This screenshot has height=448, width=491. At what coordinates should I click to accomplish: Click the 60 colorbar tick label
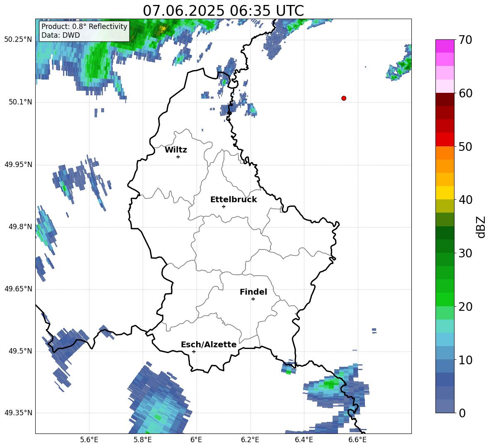465,93
